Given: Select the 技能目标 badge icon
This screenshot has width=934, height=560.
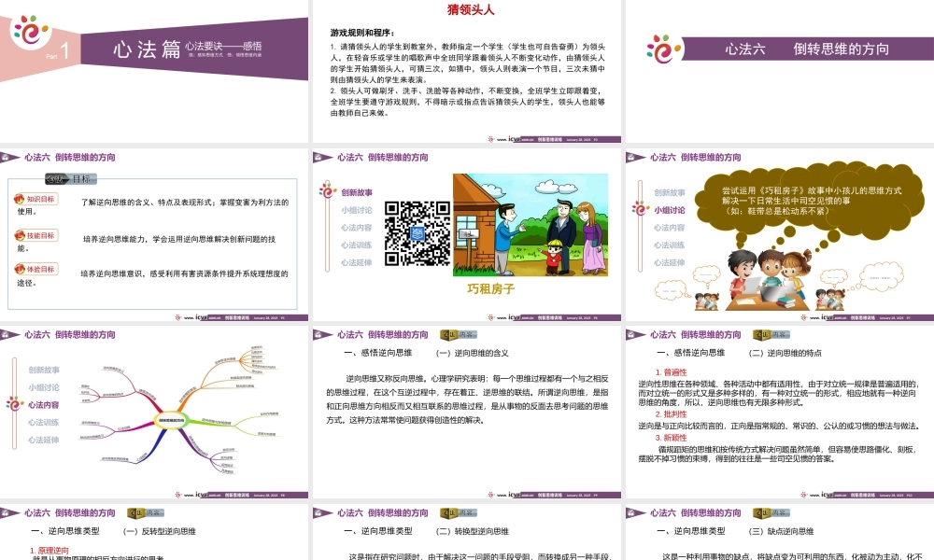Looking at the screenshot, I should pyautogui.click(x=20, y=235).
